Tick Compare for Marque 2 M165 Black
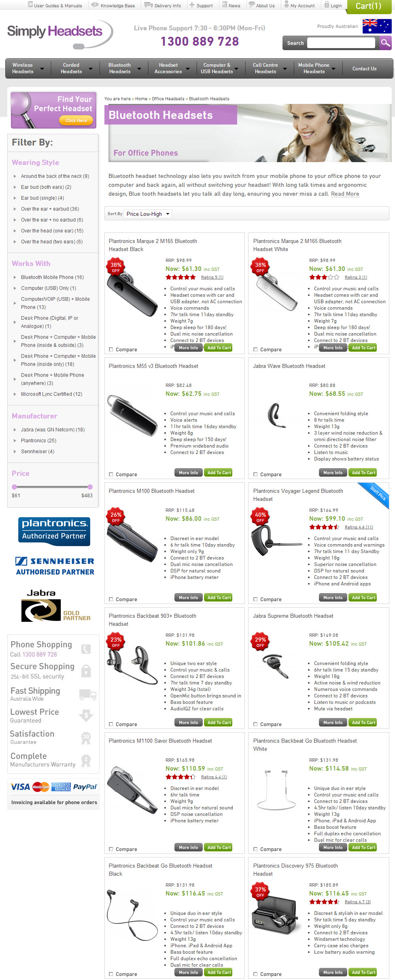The width and height of the screenshot is (395, 980). (x=111, y=349)
